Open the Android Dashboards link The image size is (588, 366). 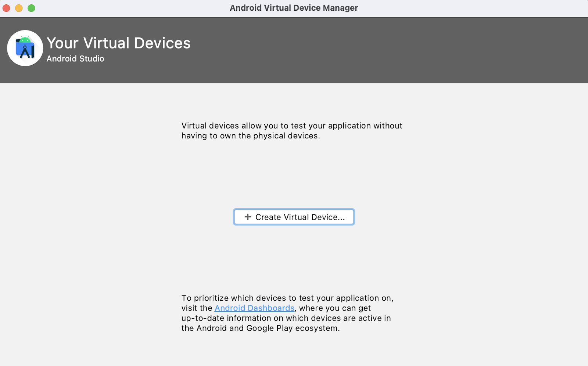pos(254,308)
